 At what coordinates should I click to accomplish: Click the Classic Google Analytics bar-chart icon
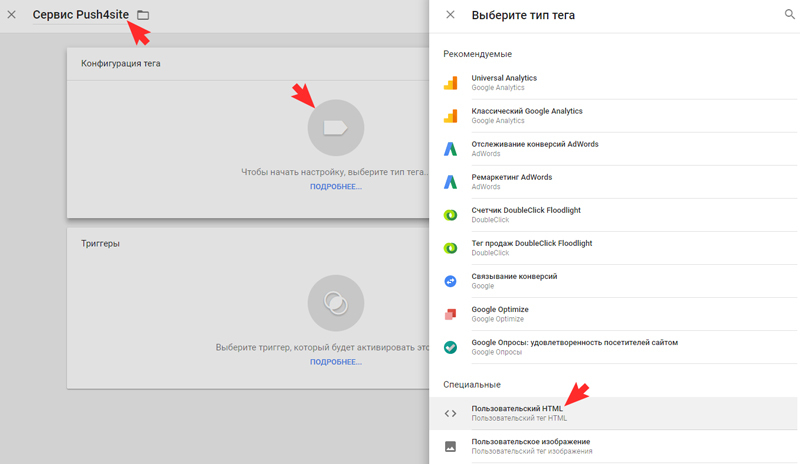(x=451, y=116)
